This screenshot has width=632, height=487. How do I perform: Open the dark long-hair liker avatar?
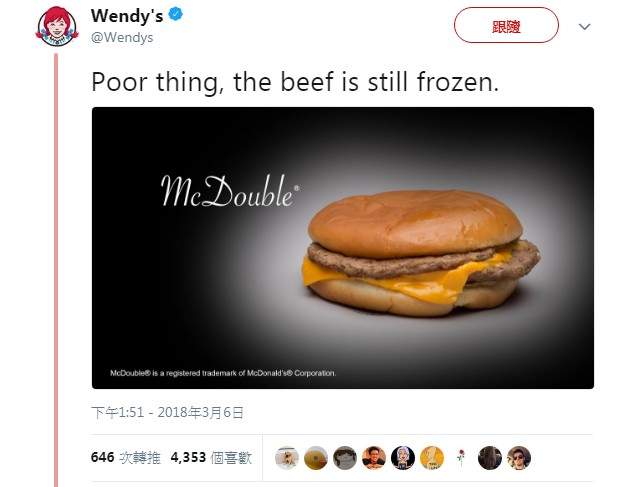coord(490,458)
